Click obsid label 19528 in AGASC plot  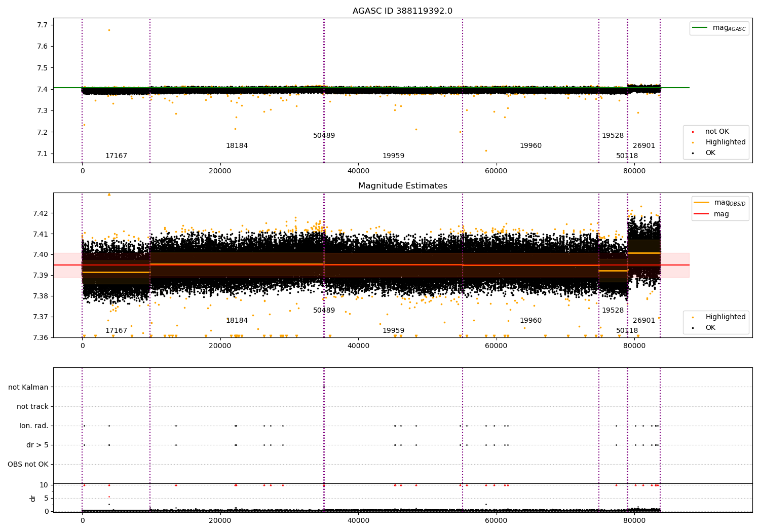[x=613, y=136]
